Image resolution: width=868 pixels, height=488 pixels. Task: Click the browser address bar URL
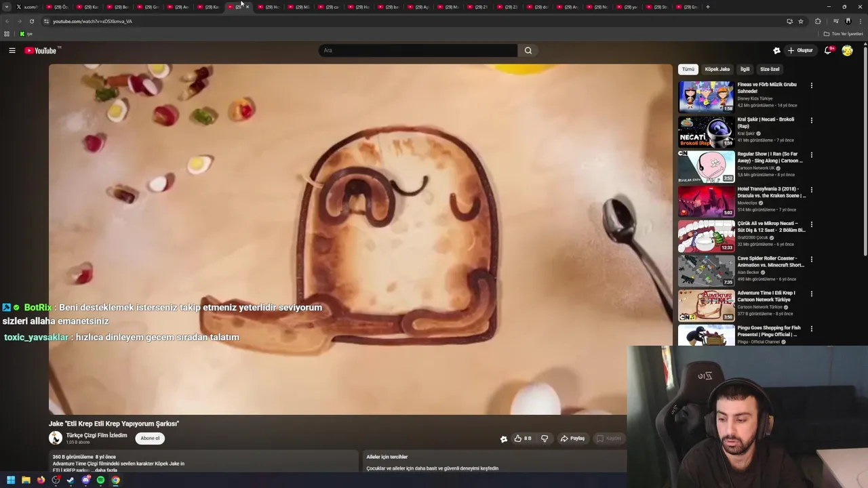[92, 21]
